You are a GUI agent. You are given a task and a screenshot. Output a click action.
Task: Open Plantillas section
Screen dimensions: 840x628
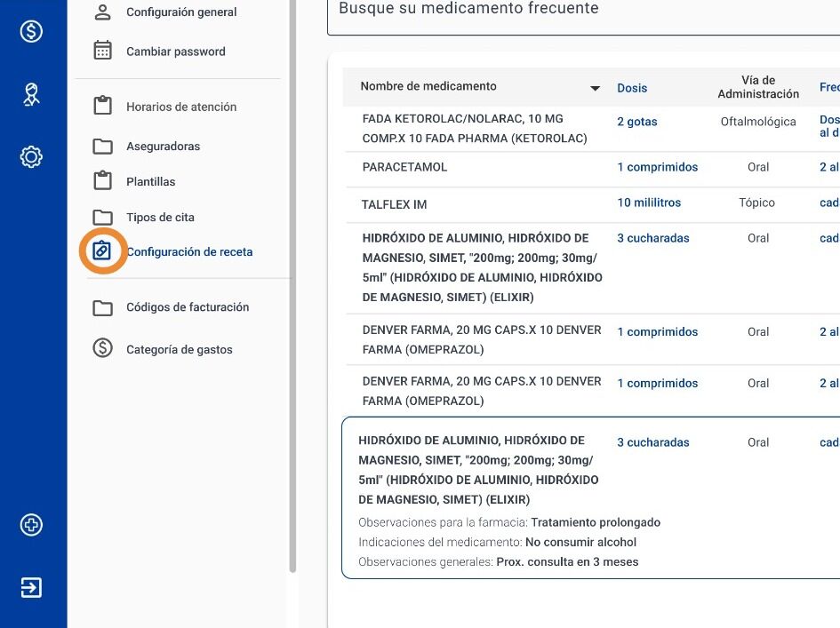[150, 181]
